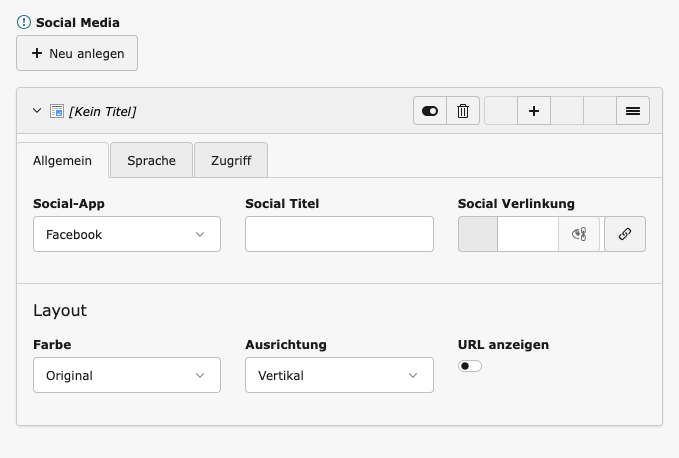Open the link browser chain icon button
The height and width of the screenshot is (458, 679).
click(625, 234)
